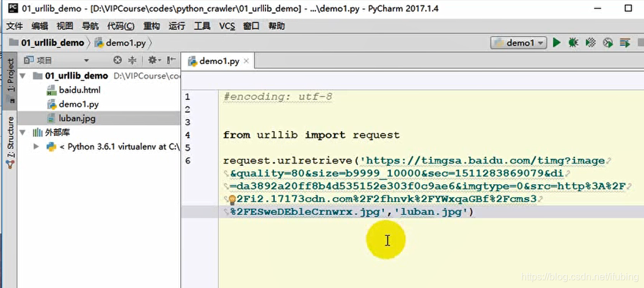Click the 'from urllib import request' line

(x=312, y=135)
